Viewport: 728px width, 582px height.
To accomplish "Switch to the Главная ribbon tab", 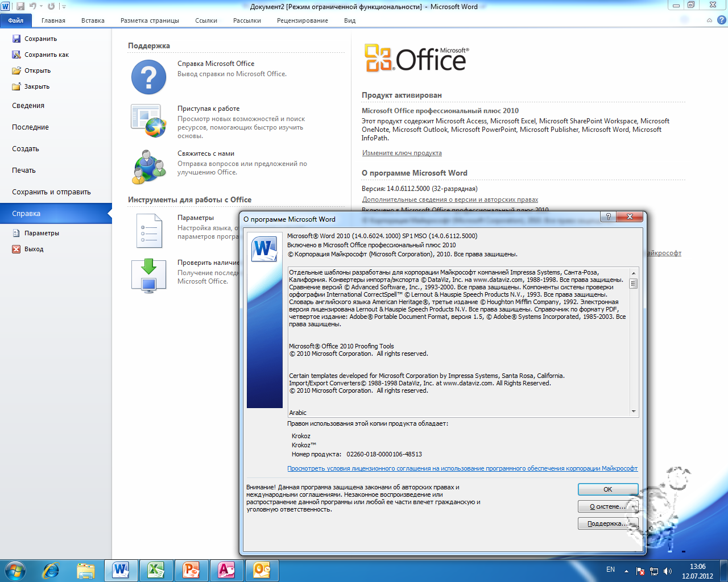I will (x=53, y=20).
